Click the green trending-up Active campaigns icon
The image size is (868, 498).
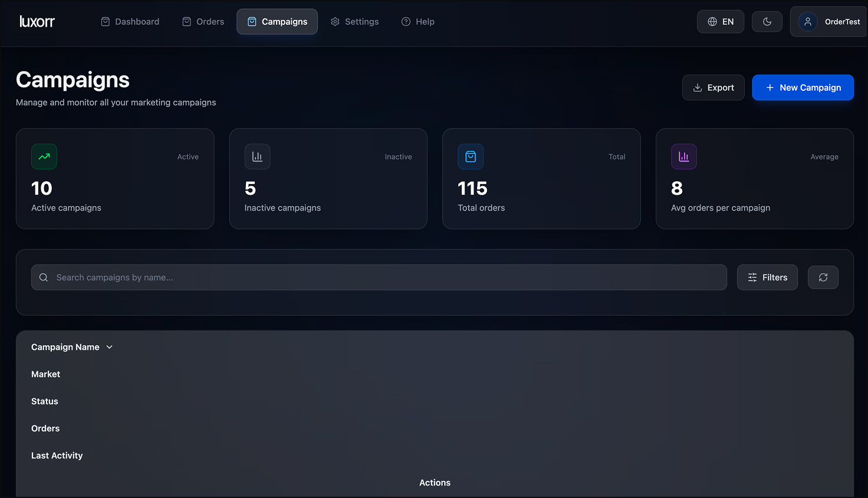(44, 157)
